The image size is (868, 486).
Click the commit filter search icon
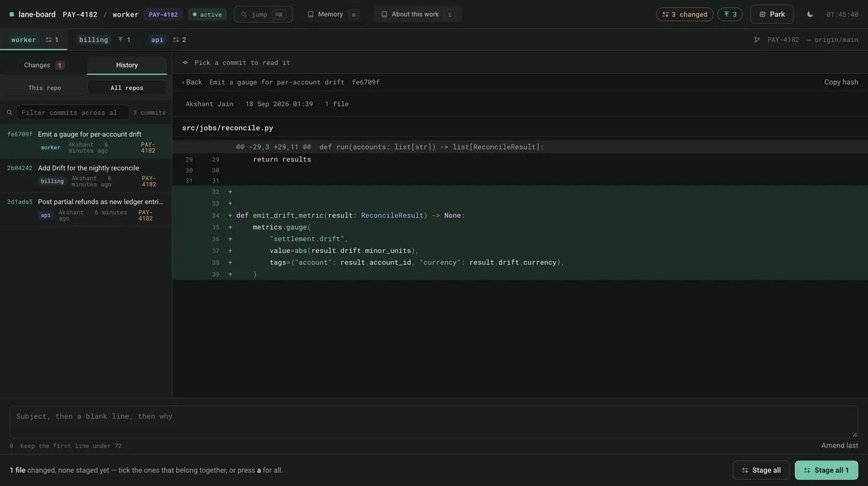[x=9, y=112]
